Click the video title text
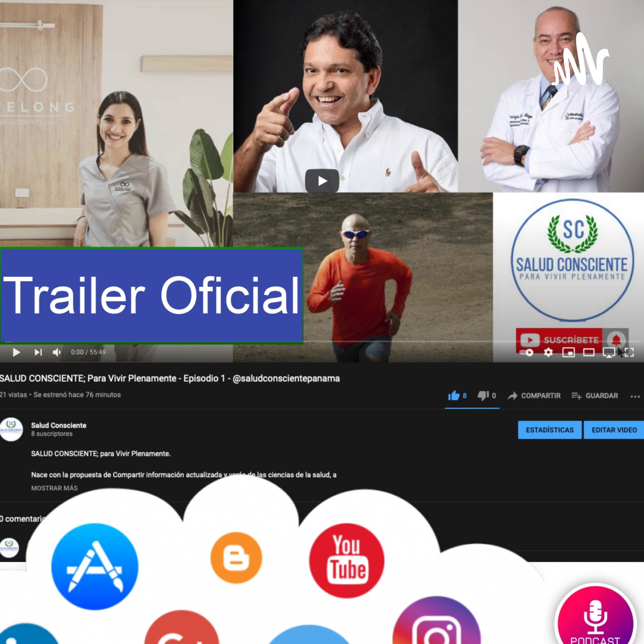The image size is (644, 644). coord(170,378)
